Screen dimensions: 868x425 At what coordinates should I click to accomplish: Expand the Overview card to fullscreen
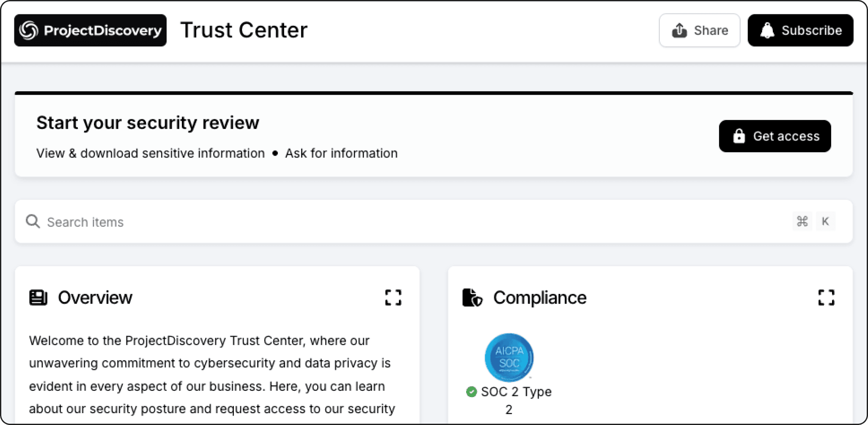(x=393, y=297)
